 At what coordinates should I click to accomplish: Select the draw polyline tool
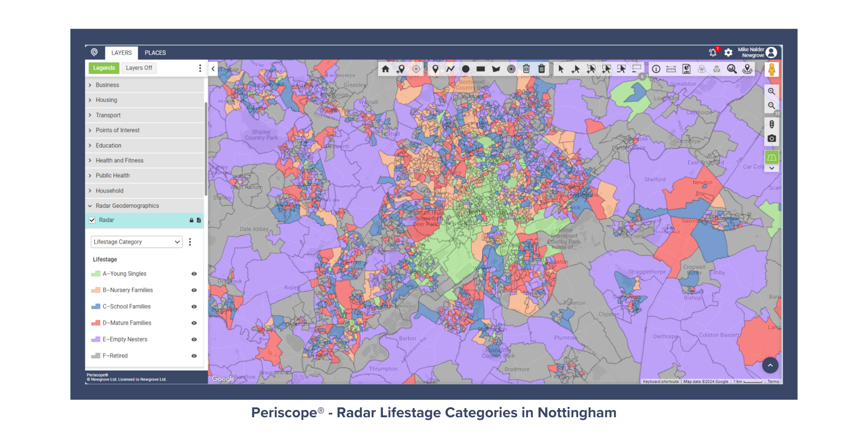click(x=450, y=69)
